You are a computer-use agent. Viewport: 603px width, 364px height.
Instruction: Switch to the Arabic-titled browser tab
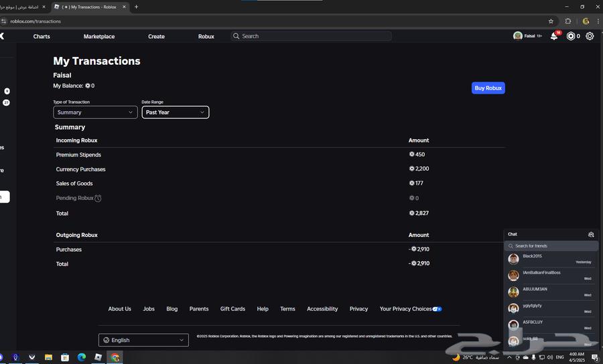(x=23, y=7)
